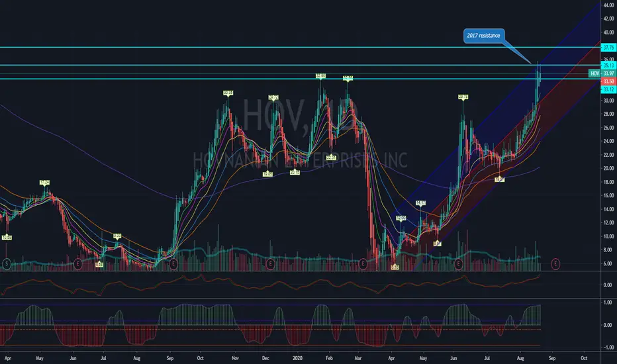The height and width of the screenshot is (364, 617).
Task: Click the 44.00 price axis tick
Action: click(609, 5)
